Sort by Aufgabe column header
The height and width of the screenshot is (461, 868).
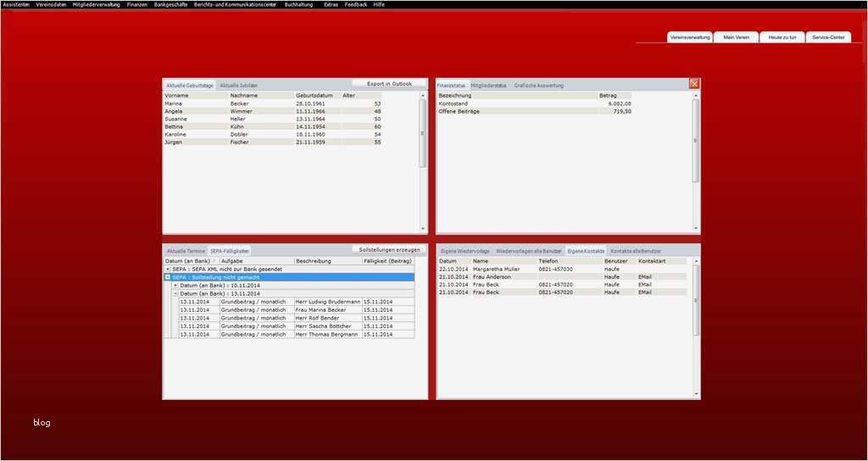click(x=257, y=261)
